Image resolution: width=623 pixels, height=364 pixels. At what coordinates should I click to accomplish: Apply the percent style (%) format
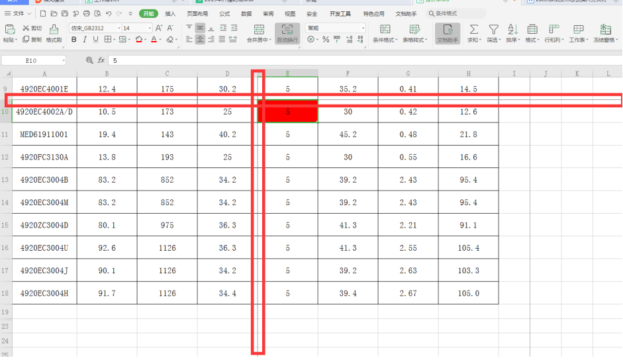click(x=326, y=39)
